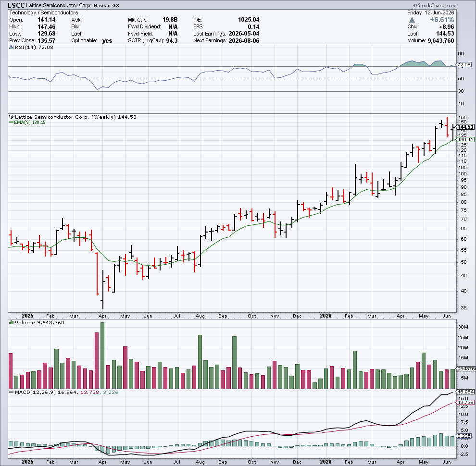476x466 pixels.
Task: Click the 30M label on the volume axis
Action: [x=463, y=327]
